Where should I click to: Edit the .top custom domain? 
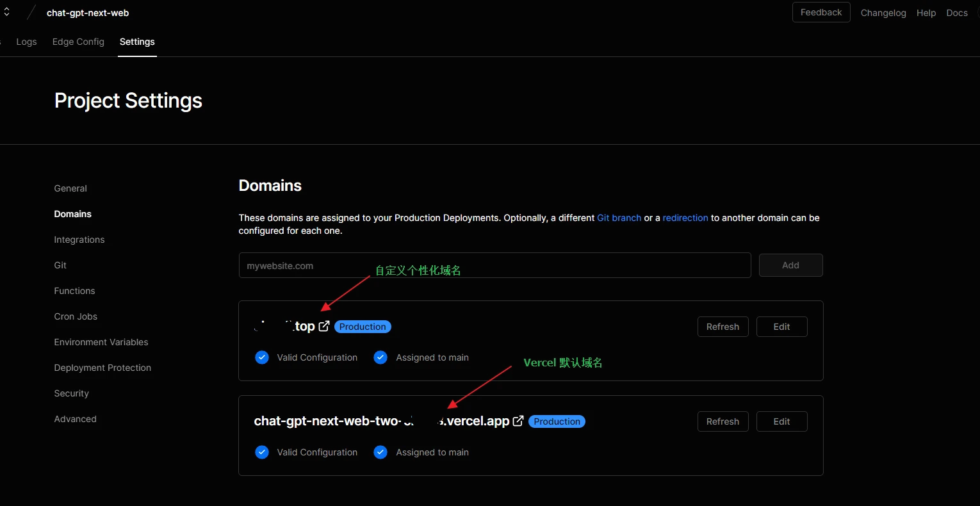pos(781,327)
